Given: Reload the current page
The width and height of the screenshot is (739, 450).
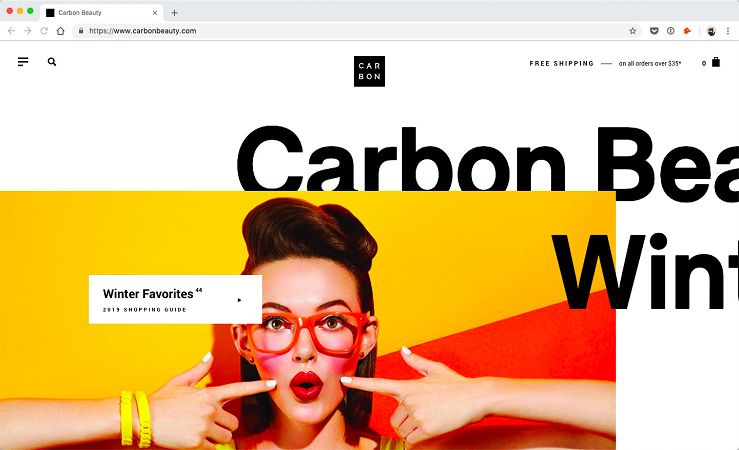Looking at the screenshot, I should [44, 31].
